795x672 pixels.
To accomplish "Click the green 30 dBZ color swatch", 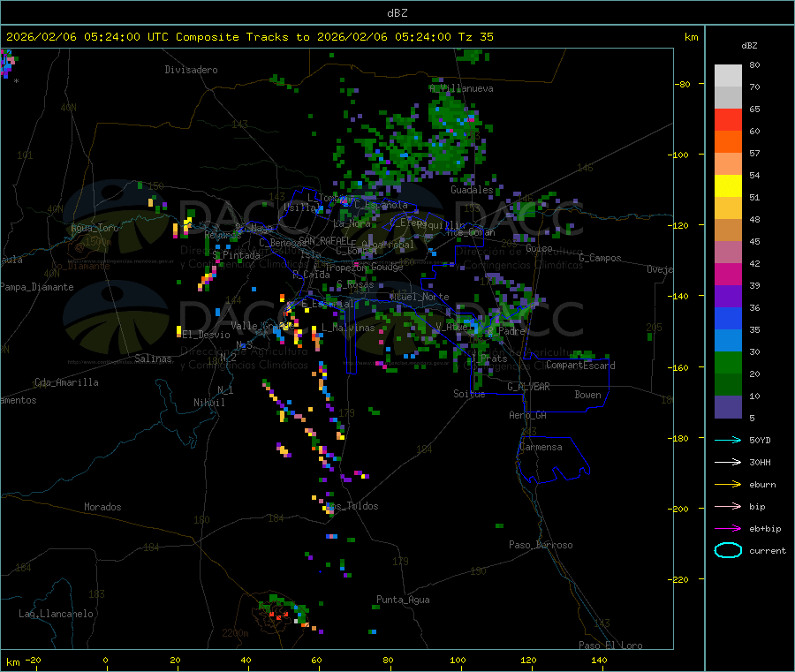I will point(728,362).
